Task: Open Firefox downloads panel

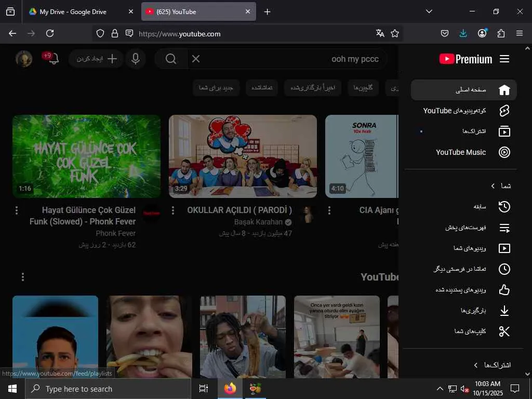Action: 463,33
